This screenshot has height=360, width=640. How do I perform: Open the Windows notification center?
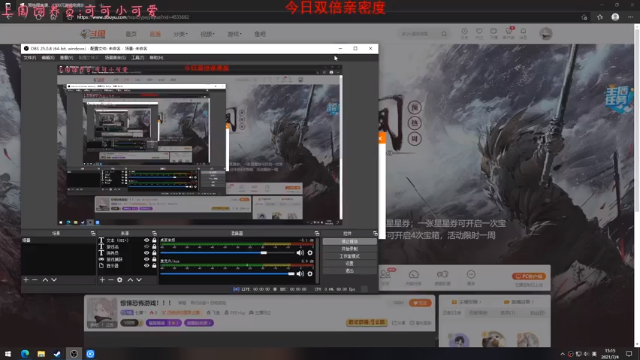click(x=629, y=353)
